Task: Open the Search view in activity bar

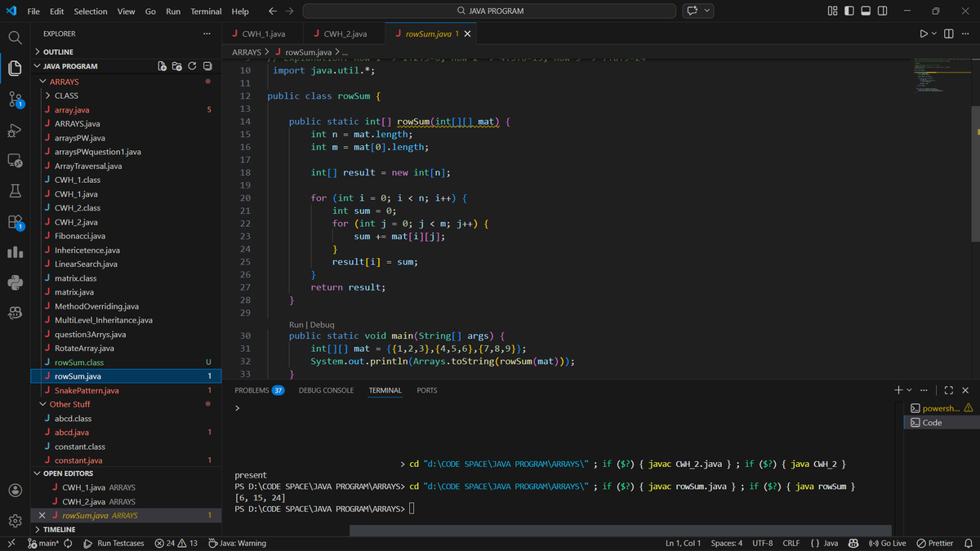Action: (x=15, y=38)
